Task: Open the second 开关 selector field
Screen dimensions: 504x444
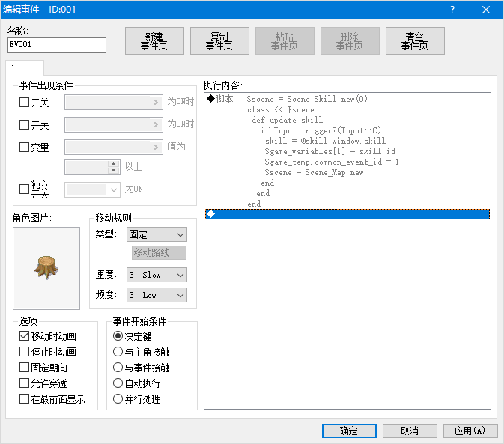Action: [x=114, y=124]
